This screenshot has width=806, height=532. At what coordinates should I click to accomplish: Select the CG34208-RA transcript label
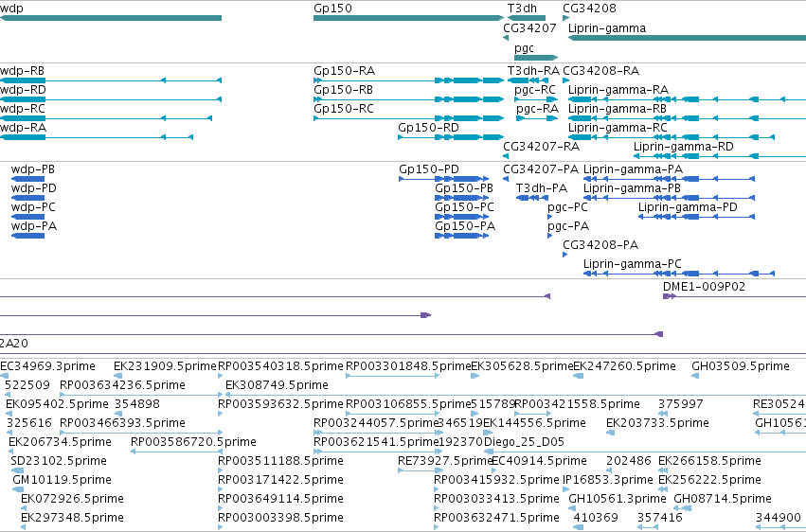(600, 71)
